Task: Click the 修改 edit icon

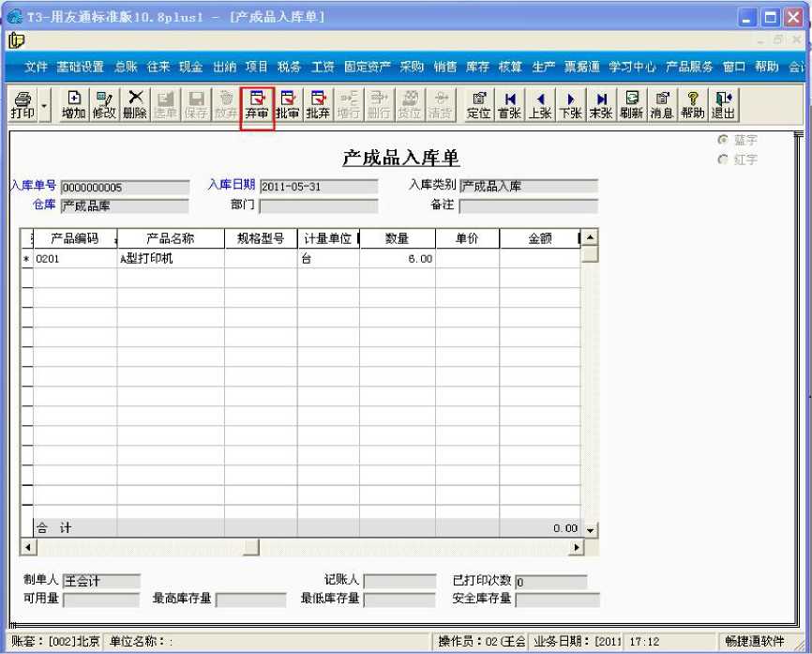Action: (104, 105)
